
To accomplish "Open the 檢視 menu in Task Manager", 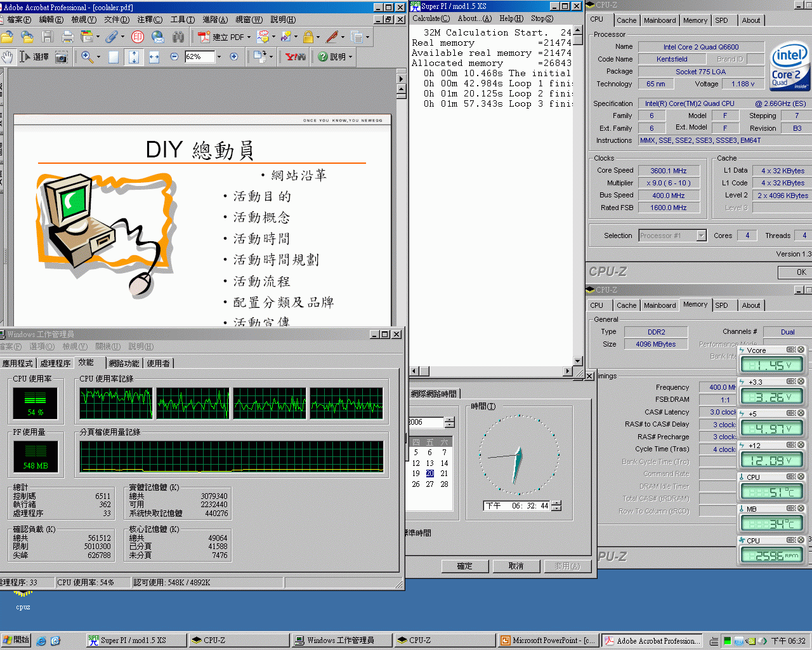I will [x=74, y=347].
